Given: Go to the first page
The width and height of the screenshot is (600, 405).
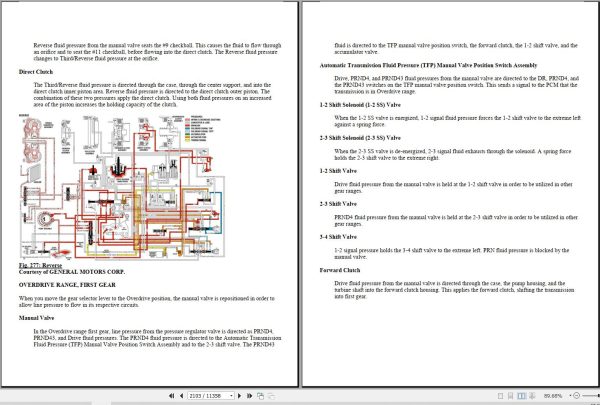Looking at the screenshot, I should click(x=171, y=396).
